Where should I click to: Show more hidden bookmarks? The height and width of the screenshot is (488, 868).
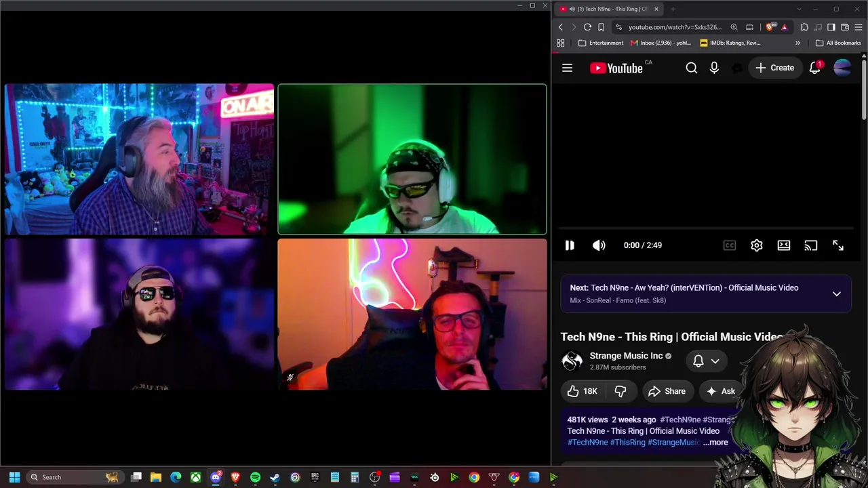point(797,43)
